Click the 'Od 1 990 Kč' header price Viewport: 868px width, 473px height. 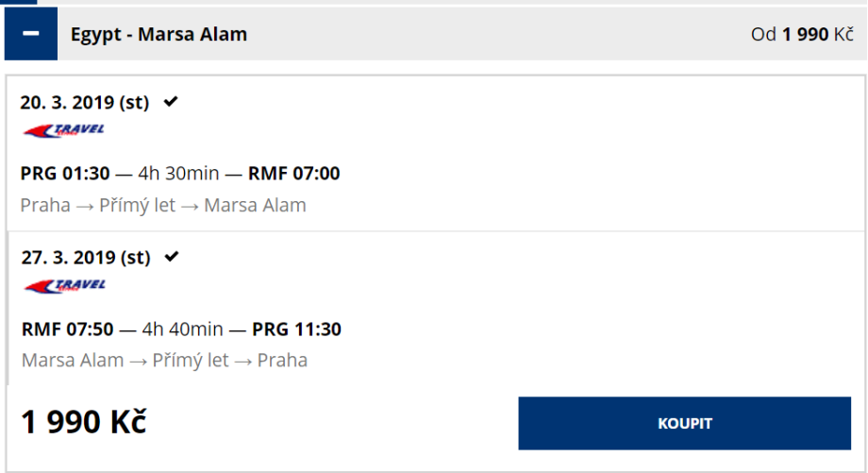click(x=802, y=35)
